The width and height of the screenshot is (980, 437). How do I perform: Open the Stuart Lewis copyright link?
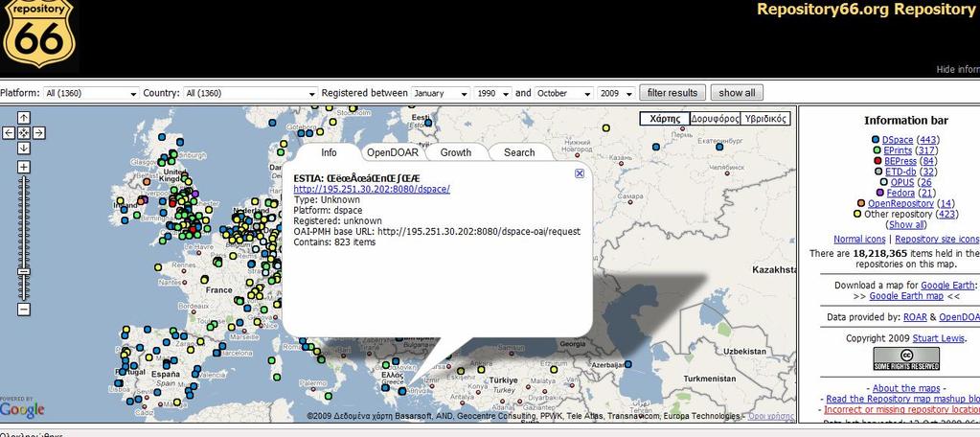[x=939, y=338]
